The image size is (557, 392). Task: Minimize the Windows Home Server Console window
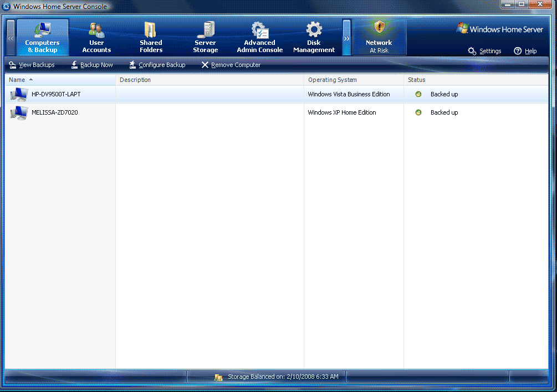coord(507,4)
